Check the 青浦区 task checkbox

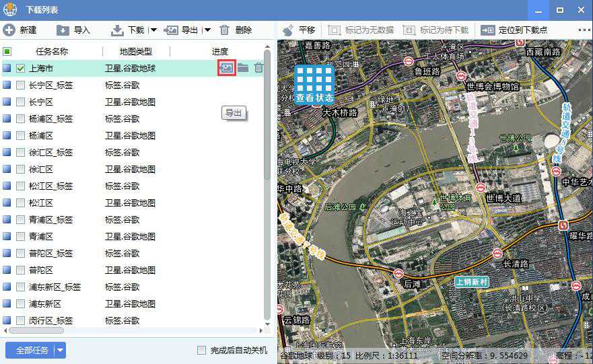pyautogui.click(x=20, y=237)
